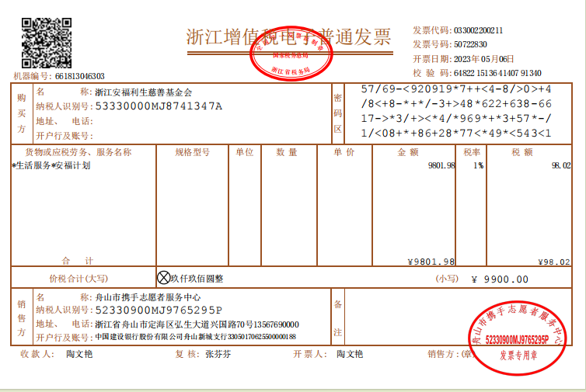
Task: Click the circled X symbol before 玖仟玖佰圆整
Action: click(x=163, y=278)
